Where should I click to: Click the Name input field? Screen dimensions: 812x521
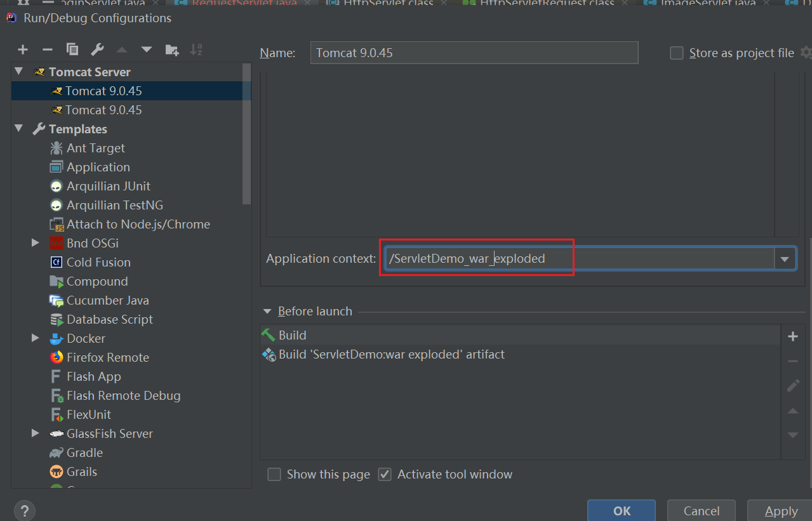474,53
